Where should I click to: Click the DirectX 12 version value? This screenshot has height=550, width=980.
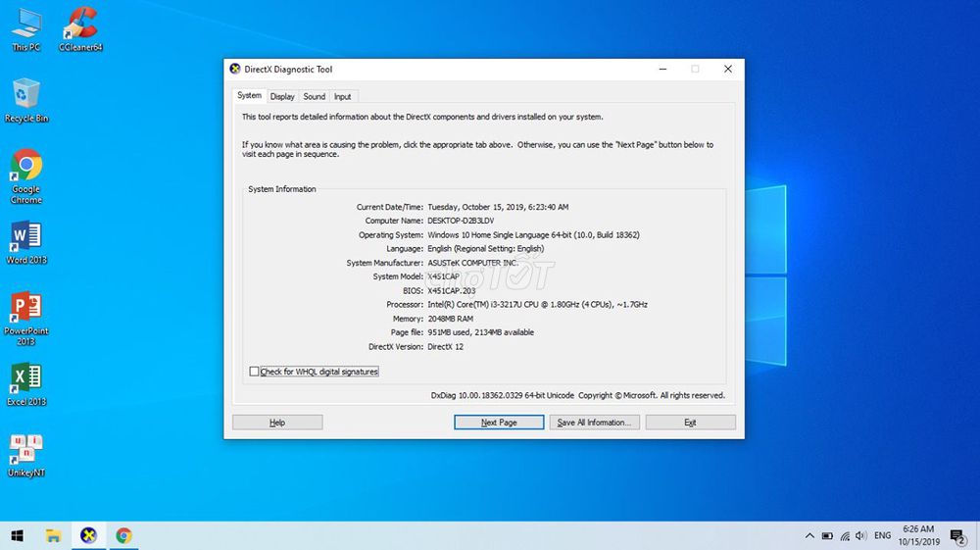click(446, 347)
